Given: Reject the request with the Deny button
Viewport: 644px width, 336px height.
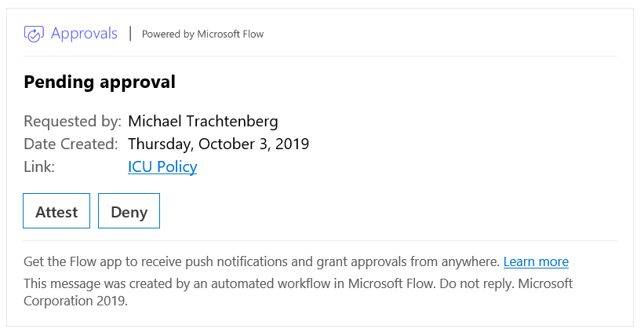Looking at the screenshot, I should click(129, 211).
